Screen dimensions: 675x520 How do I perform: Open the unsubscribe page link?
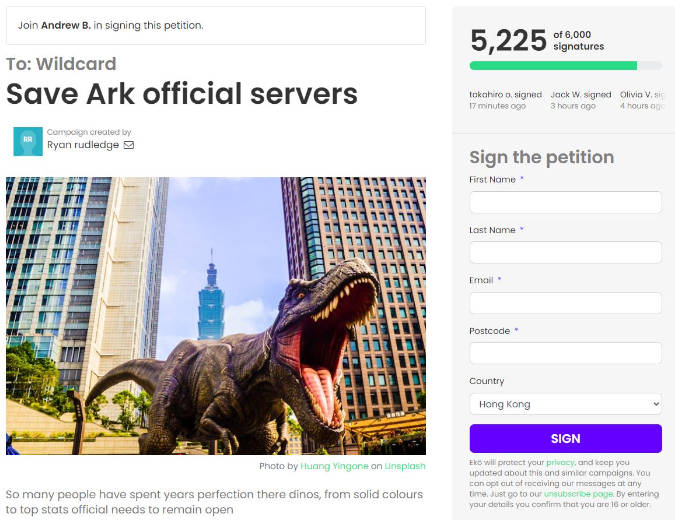point(578,494)
